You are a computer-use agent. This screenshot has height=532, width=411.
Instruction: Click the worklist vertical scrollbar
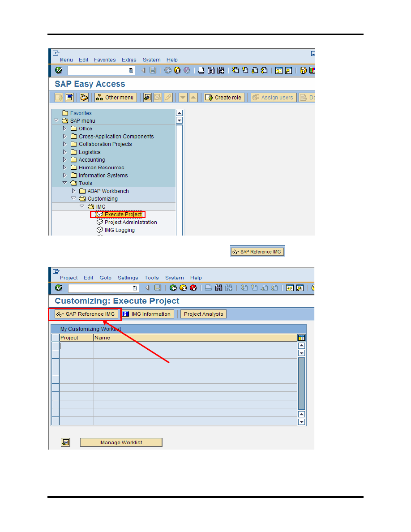[301, 383]
